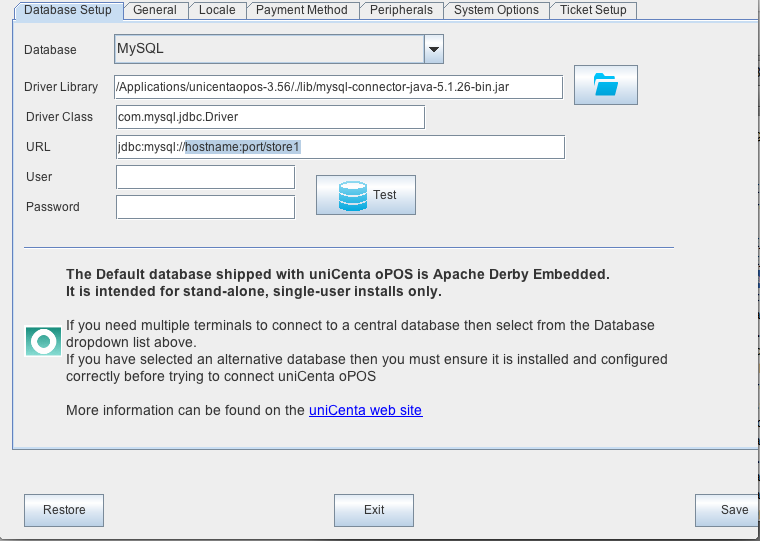Click the Save button
Image resolution: width=760 pixels, height=541 pixels.
727,510
